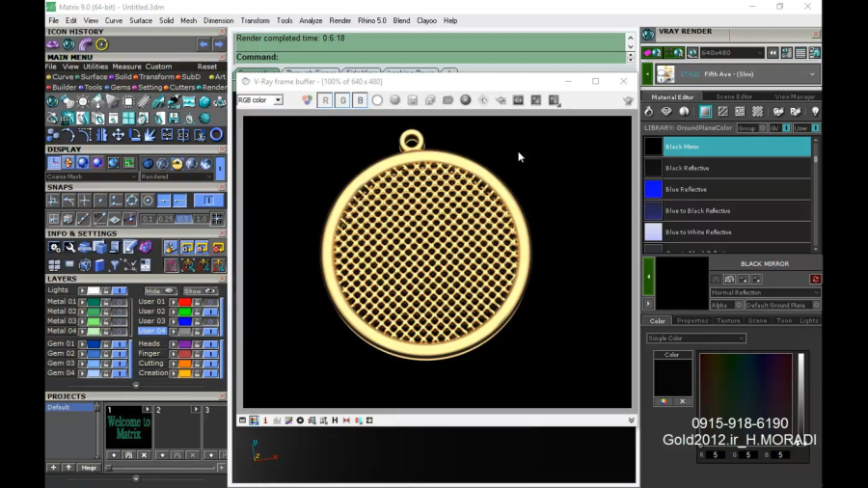The width and height of the screenshot is (868, 488).
Task: Select the 0.25 snap increment
Action: tap(166, 219)
